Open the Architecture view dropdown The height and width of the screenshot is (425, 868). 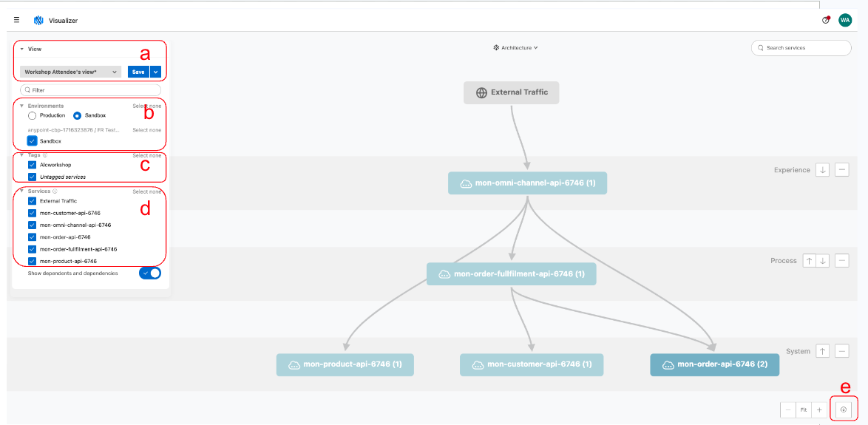point(515,47)
